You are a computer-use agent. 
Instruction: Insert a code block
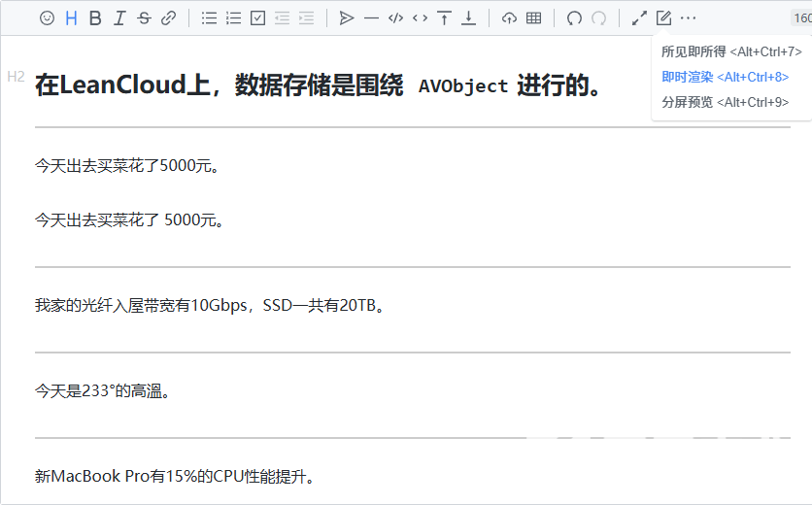(395, 17)
